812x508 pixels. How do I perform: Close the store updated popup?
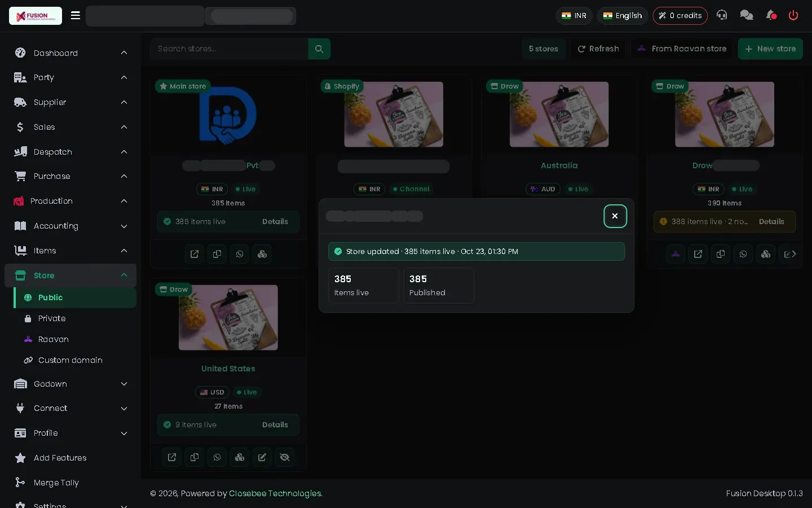click(x=615, y=216)
